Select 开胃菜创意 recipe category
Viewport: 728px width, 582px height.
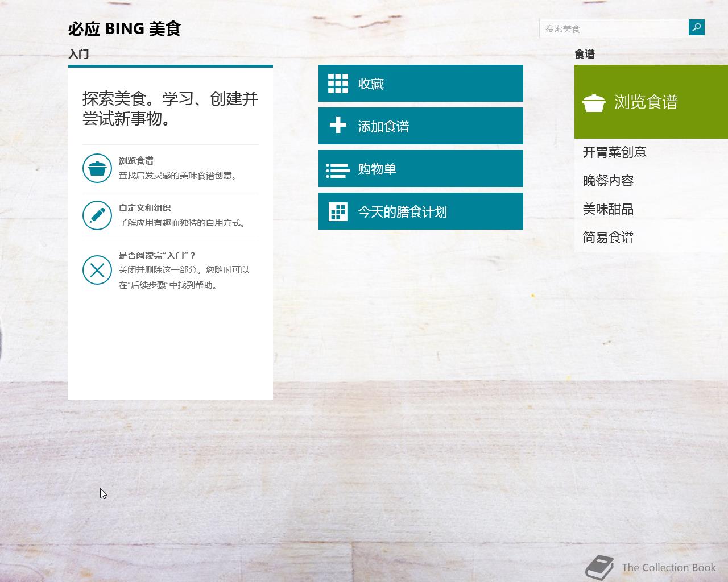click(614, 152)
